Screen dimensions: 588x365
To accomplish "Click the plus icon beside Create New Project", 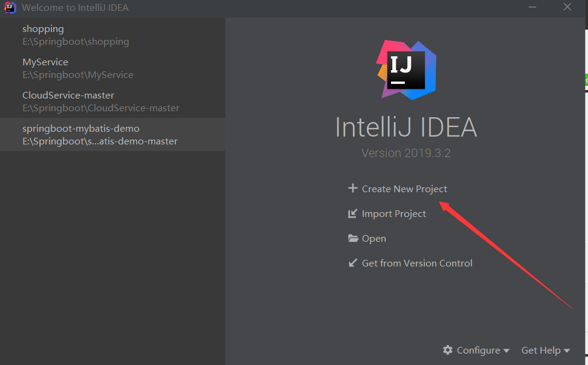I will (353, 189).
